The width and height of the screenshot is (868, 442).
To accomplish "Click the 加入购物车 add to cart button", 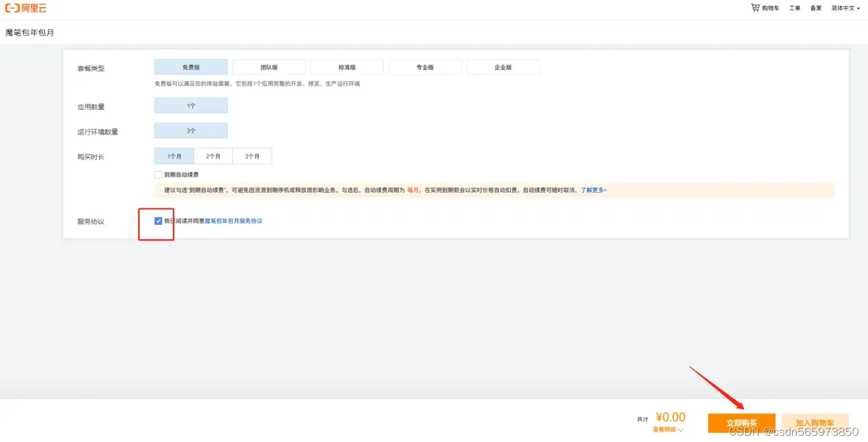I will point(815,423).
